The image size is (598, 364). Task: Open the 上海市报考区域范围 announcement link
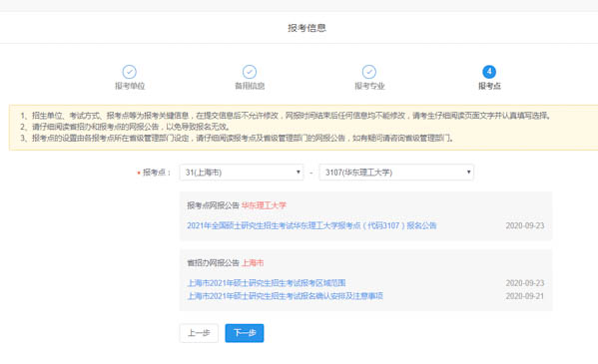click(x=267, y=283)
